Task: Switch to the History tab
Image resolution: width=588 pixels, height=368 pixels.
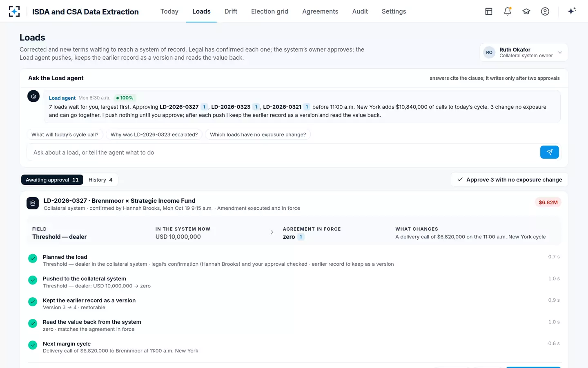Action: [100, 180]
